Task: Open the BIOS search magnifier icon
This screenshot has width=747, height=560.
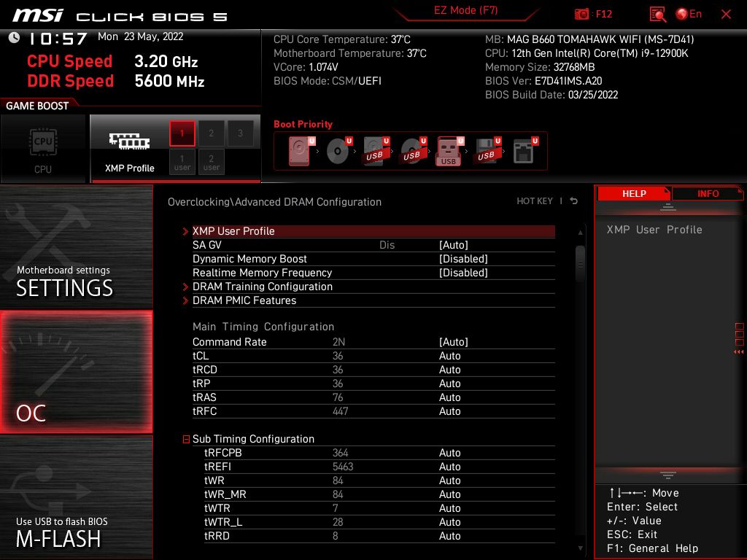Action: click(x=657, y=15)
